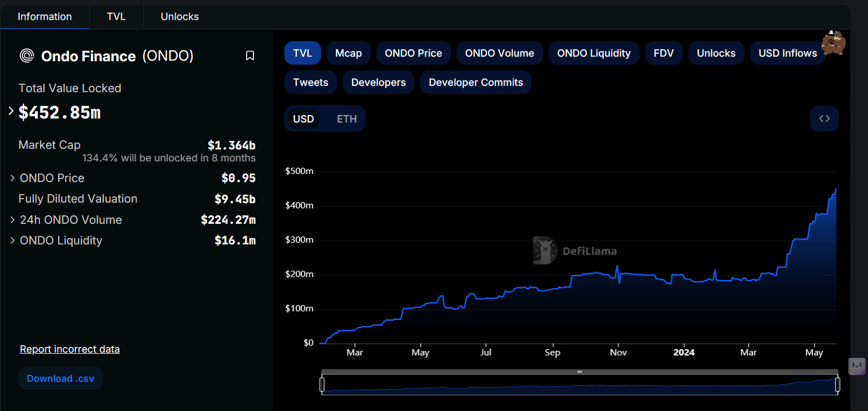Toggle the FDV chart series
868x411 pixels.
tap(664, 53)
